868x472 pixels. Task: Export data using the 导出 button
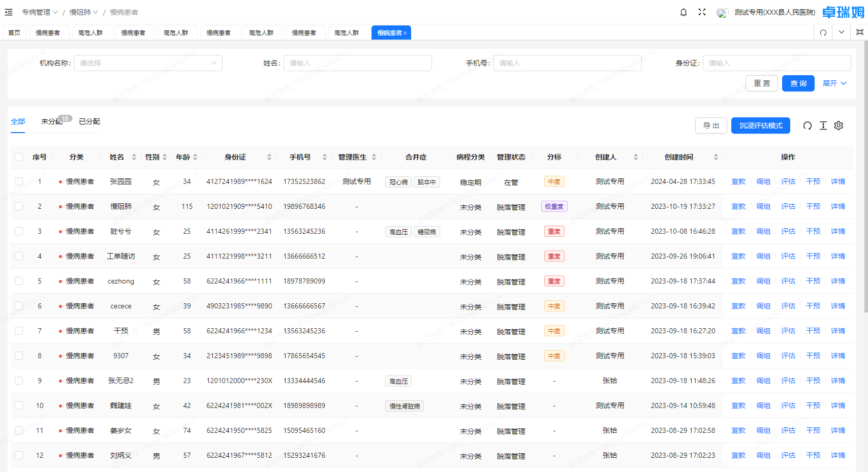point(711,125)
